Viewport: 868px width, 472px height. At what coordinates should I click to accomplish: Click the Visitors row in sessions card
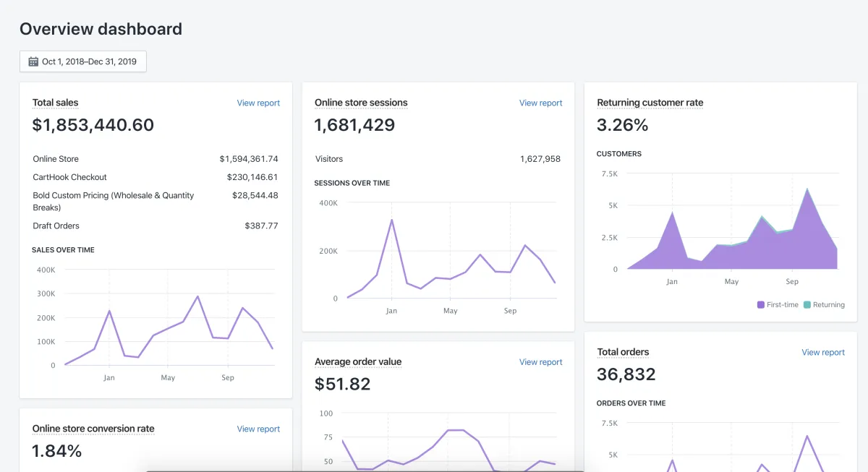point(438,159)
